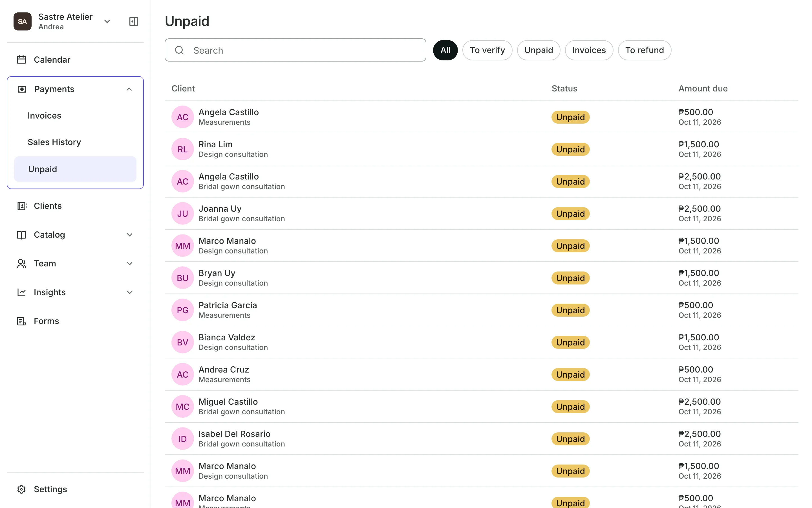Click the Settings gear icon
This screenshot has width=812, height=508.
[21, 489]
